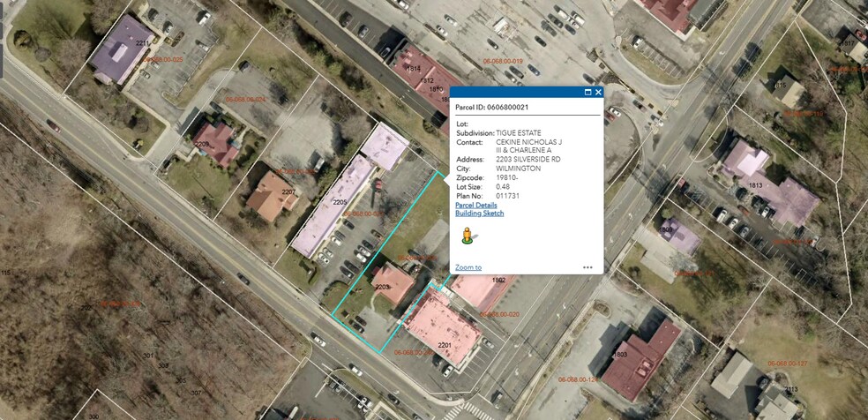The image size is (868, 420).
Task: Select the purple building labeled 1813
Action: [769, 183]
